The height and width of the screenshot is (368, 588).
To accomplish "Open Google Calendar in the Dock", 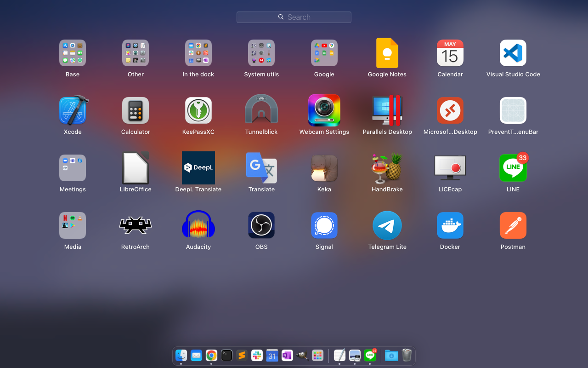I will [272, 355].
